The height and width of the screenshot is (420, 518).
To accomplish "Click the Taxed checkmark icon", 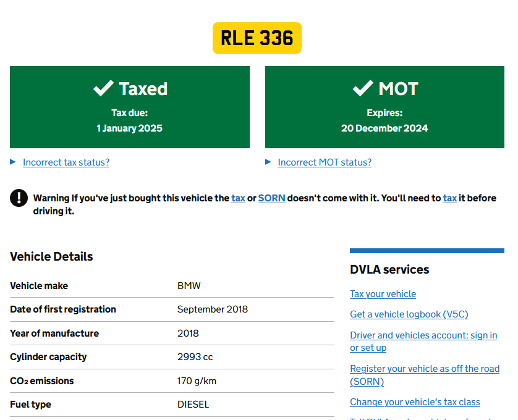I will pos(103,88).
